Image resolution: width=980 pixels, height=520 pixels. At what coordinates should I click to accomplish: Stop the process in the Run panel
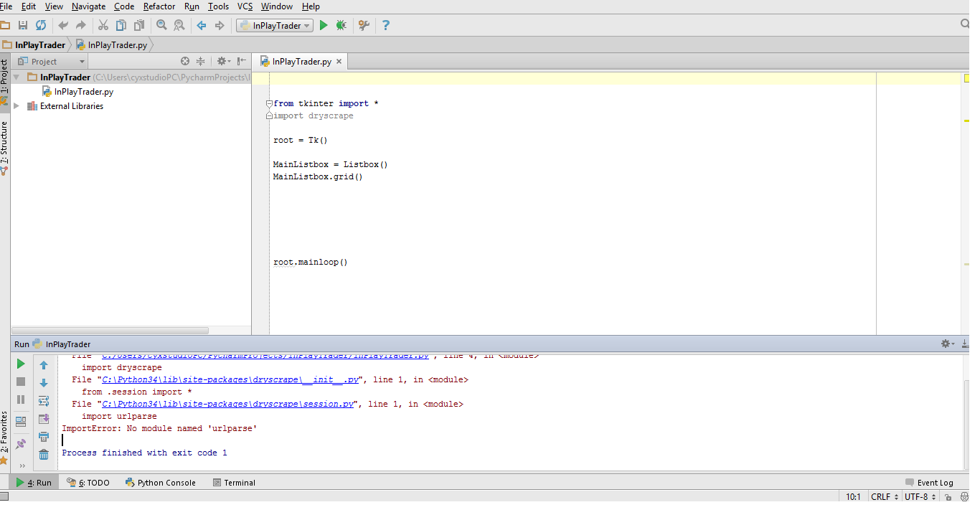(21, 382)
